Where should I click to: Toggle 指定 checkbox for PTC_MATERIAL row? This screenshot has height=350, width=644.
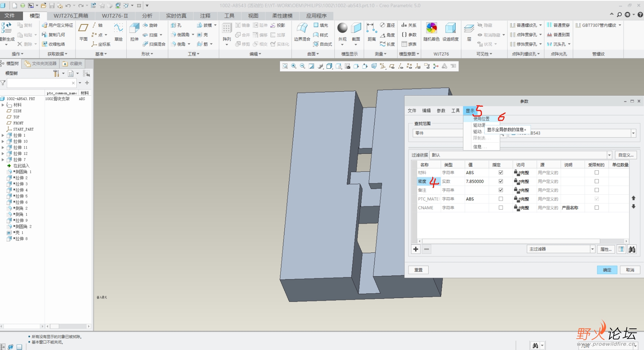tap(501, 199)
